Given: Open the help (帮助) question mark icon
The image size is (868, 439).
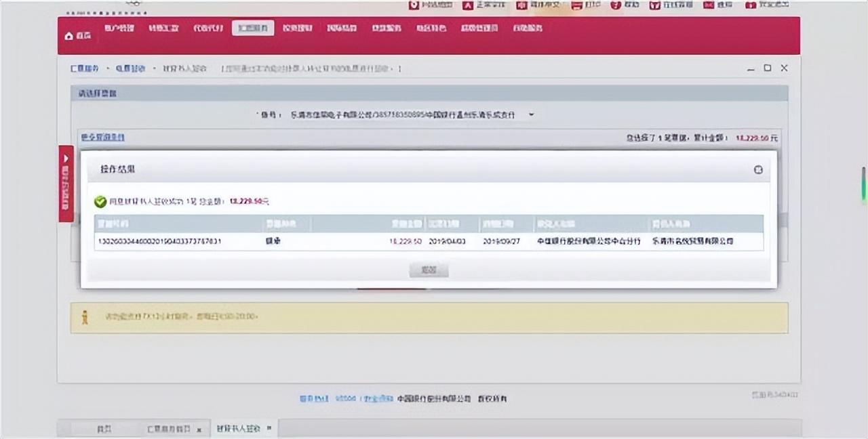Looking at the screenshot, I should [x=616, y=5].
